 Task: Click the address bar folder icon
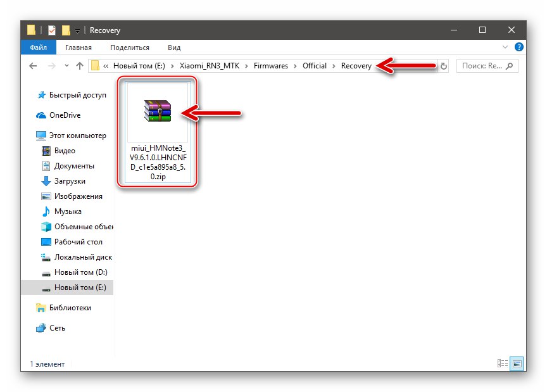click(x=95, y=66)
